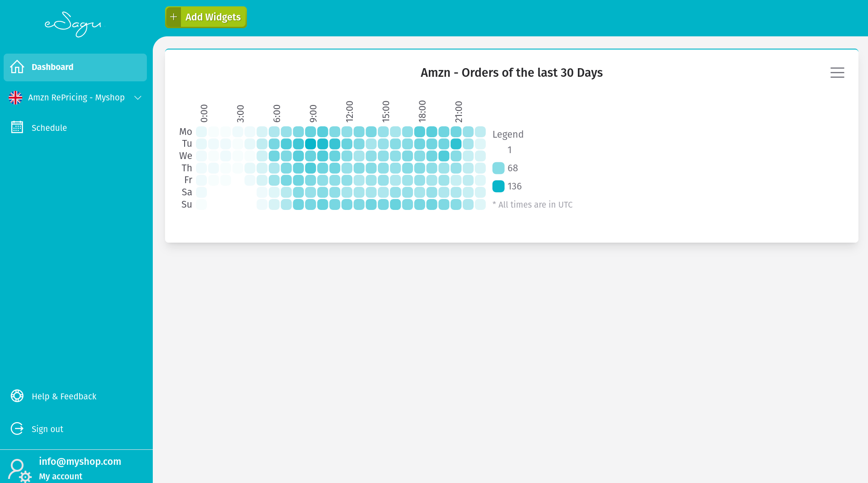
Task: Click the All times are in UTC note
Action: pyautogui.click(x=532, y=205)
